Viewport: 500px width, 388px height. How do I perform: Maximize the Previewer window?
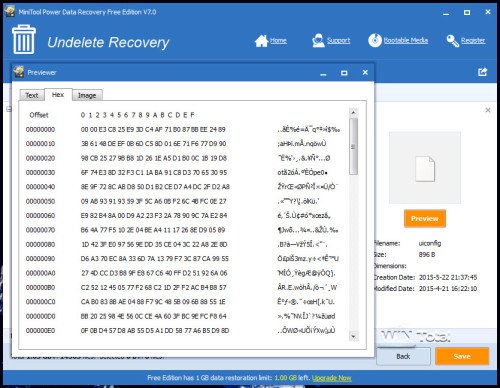pyautogui.click(x=344, y=73)
